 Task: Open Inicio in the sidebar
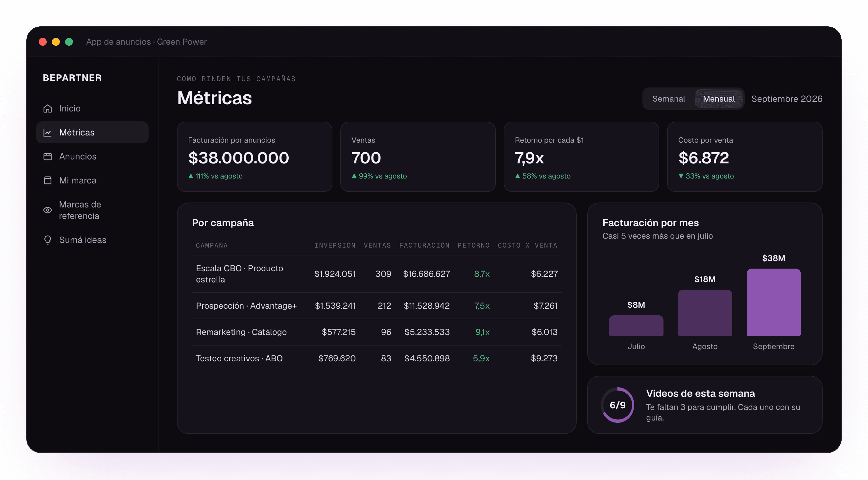coord(92,108)
